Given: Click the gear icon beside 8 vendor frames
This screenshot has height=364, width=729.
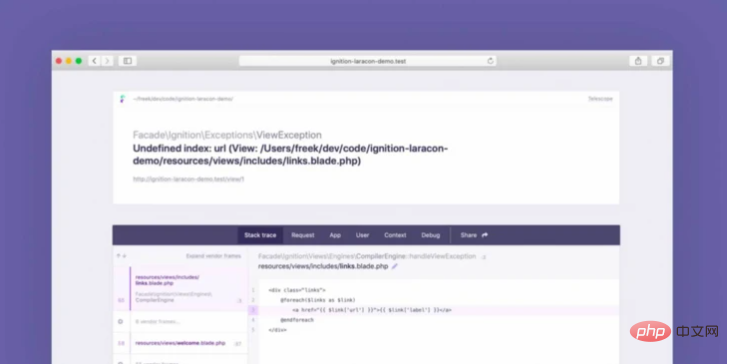Looking at the screenshot, I should tap(121, 321).
